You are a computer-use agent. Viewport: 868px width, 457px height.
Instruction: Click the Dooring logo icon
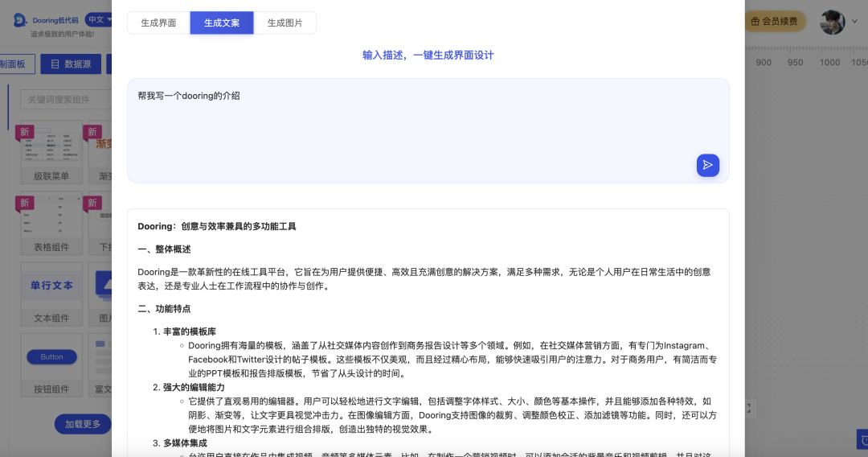coord(20,20)
